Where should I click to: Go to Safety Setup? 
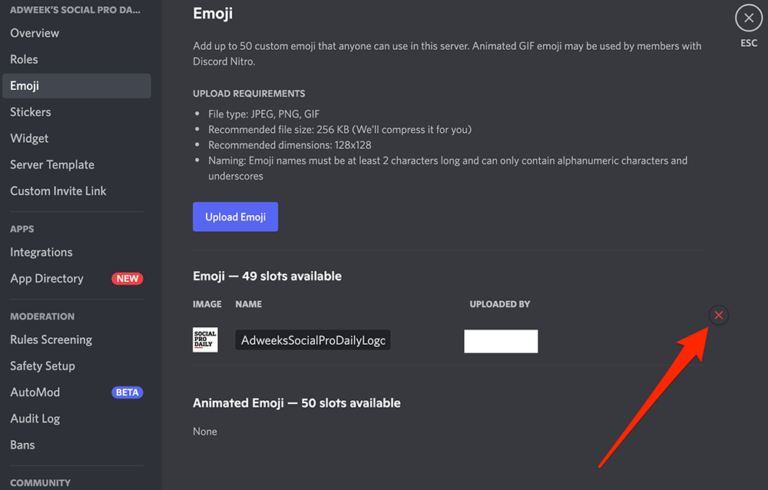click(43, 366)
